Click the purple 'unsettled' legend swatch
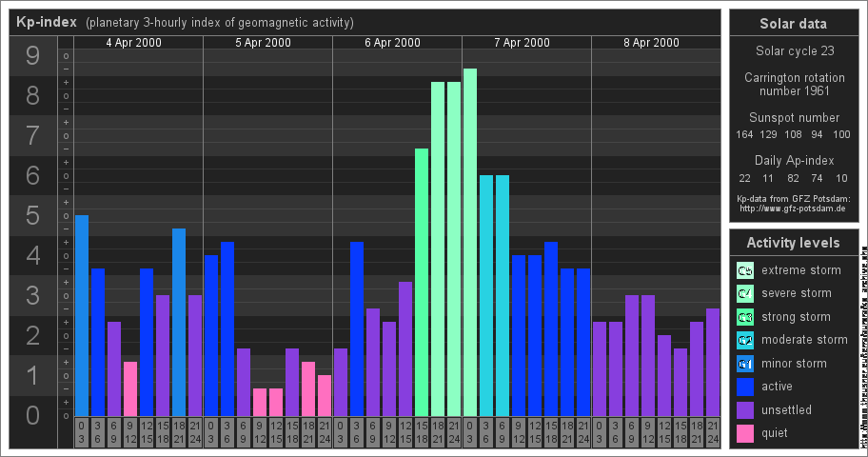Screen dimensions: 868x457 744,410
